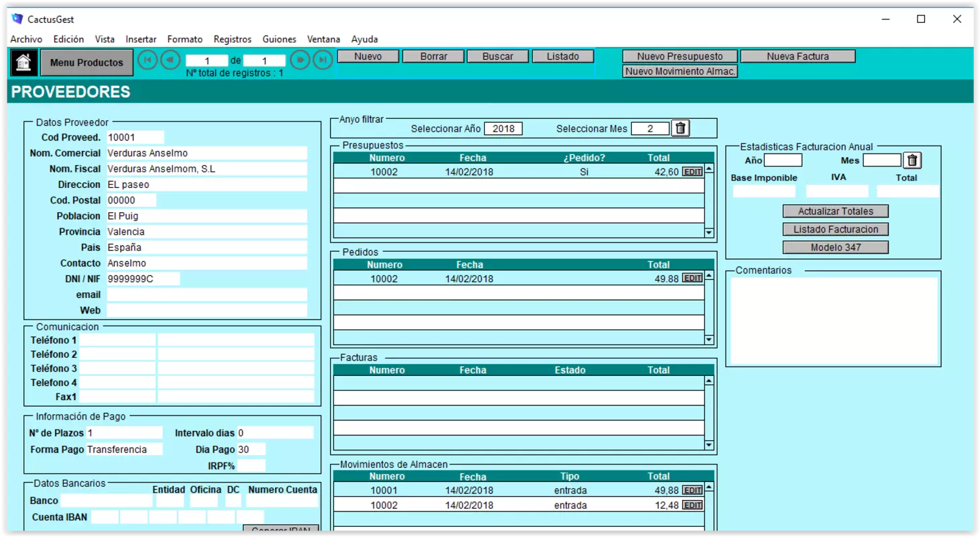Viewport: 980px width, 537px height.
Task: Click Actualizar Totales button
Action: pyautogui.click(x=836, y=211)
